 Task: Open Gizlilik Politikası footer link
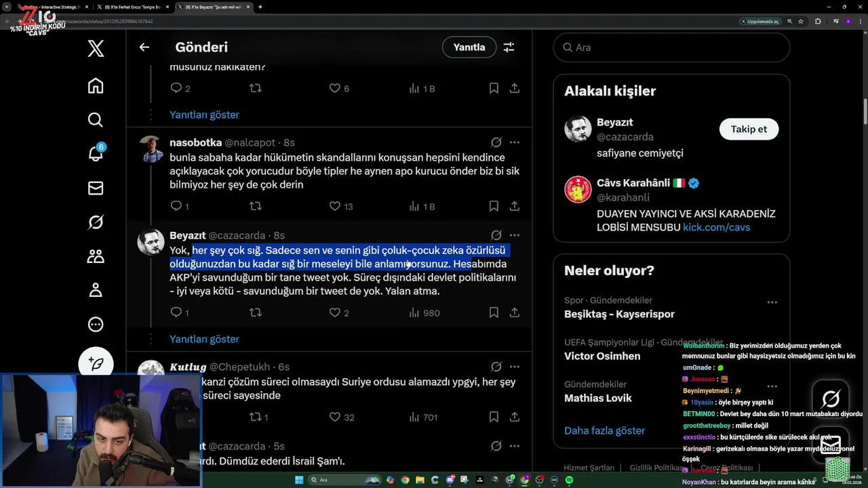(656, 468)
